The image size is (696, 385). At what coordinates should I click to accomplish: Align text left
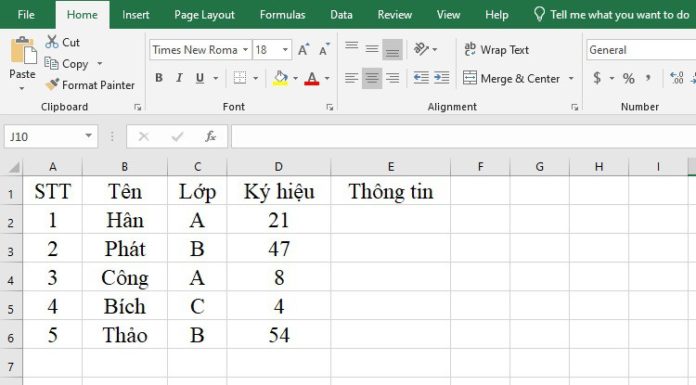tap(352, 78)
